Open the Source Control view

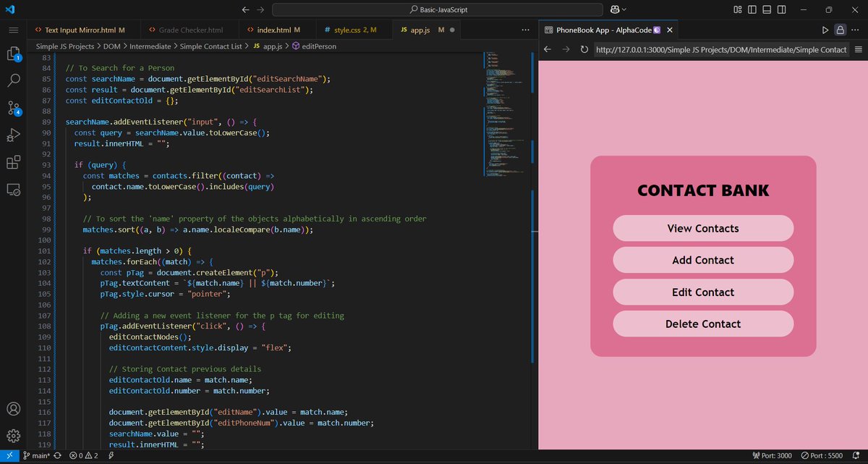tap(13, 108)
